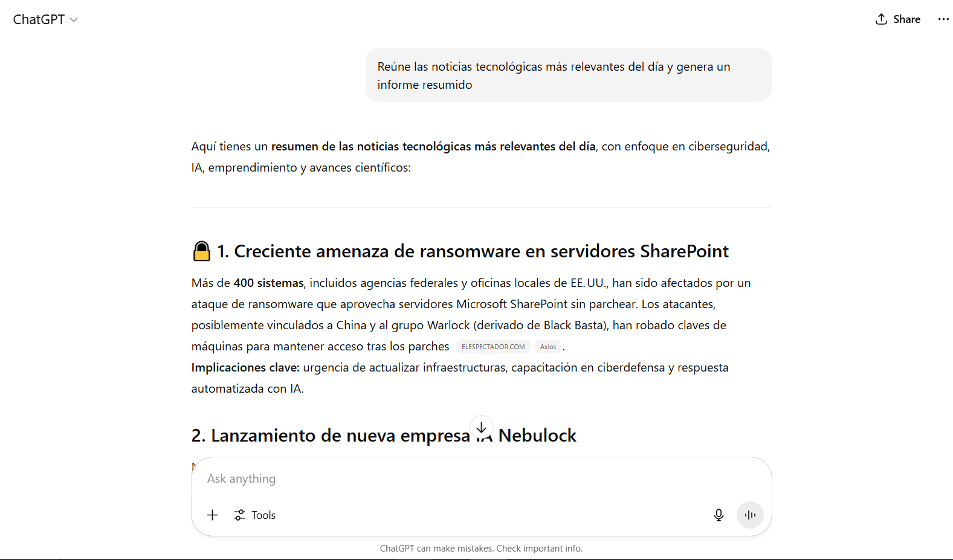Click the padlock emoji icon
Screen dimensions: 953x560
[x=201, y=251]
